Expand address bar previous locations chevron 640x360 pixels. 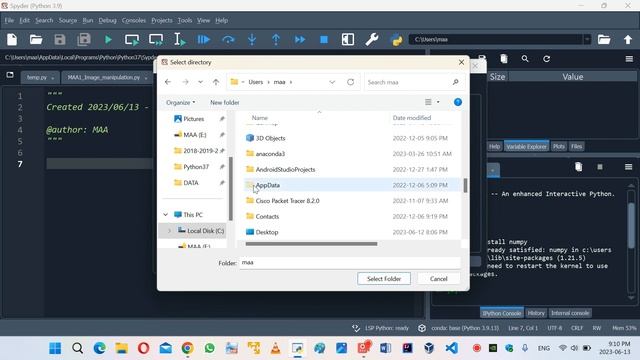[x=332, y=82]
